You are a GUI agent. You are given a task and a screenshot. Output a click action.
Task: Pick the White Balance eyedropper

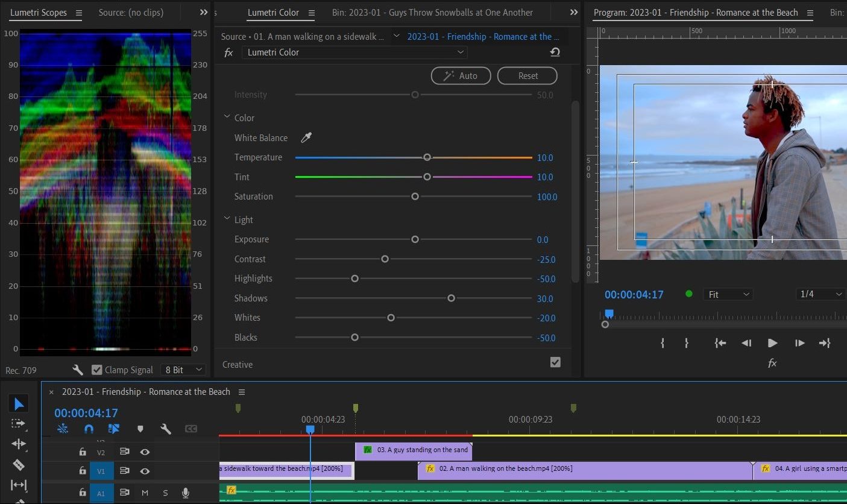point(306,138)
